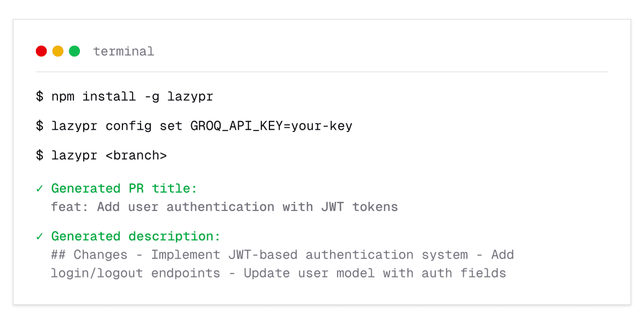Click "config set" in the second command
This screenshot has width=644, height=322.
pyautogui.click(x=144, y=126)
